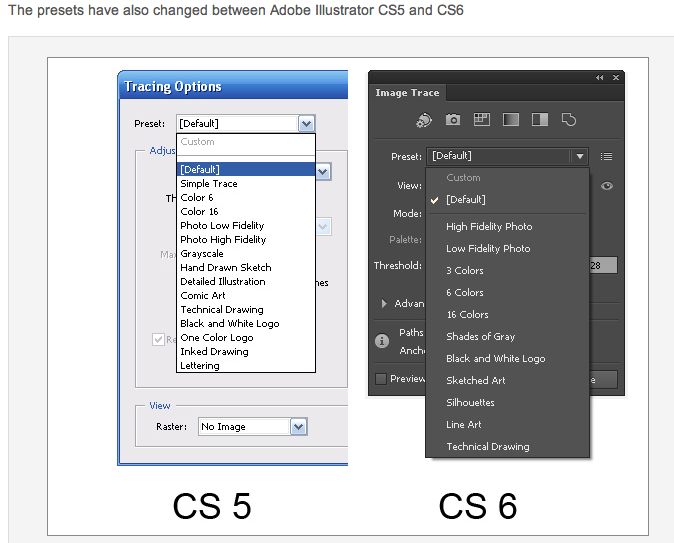Click the Grayscale gradient preset icon

[511, 120]
